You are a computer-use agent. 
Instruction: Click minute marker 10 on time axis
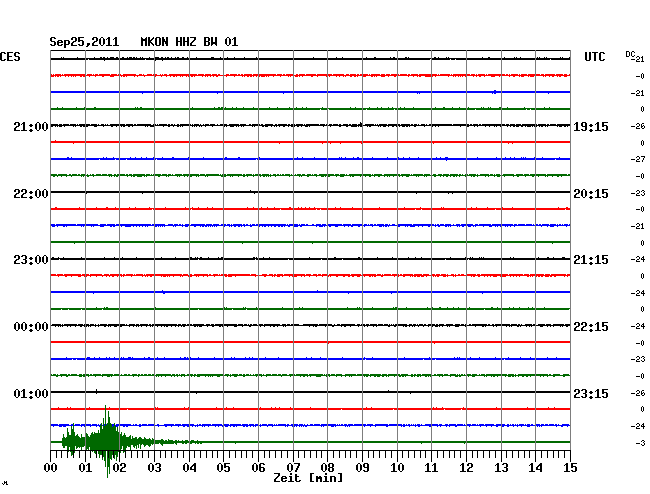pyautogui.click(x=397, y=468)
